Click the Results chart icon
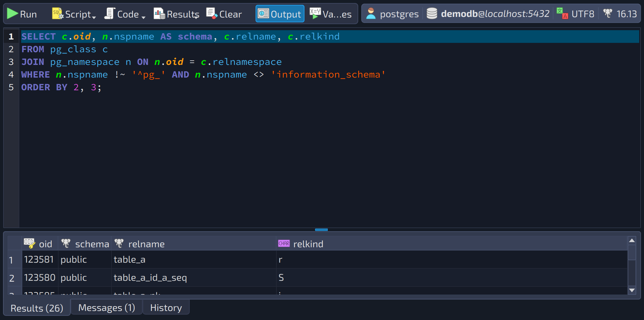 159,14
